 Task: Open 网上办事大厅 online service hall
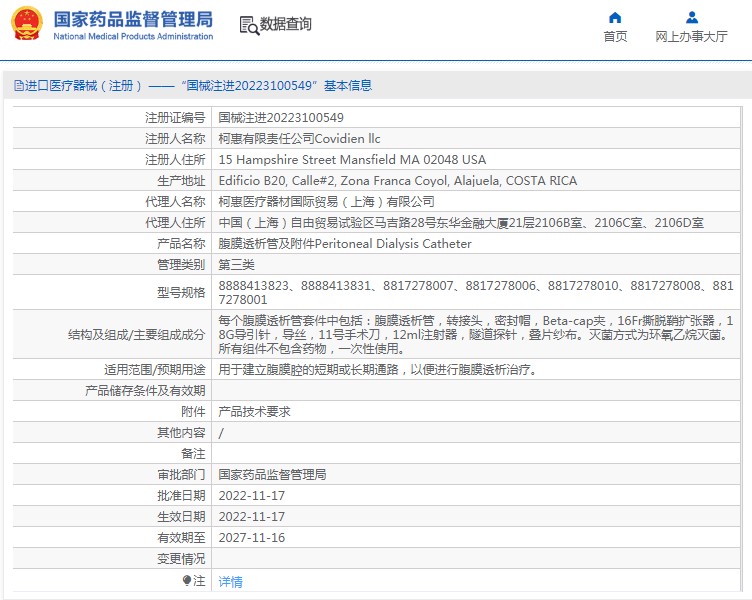coord(692,36)
